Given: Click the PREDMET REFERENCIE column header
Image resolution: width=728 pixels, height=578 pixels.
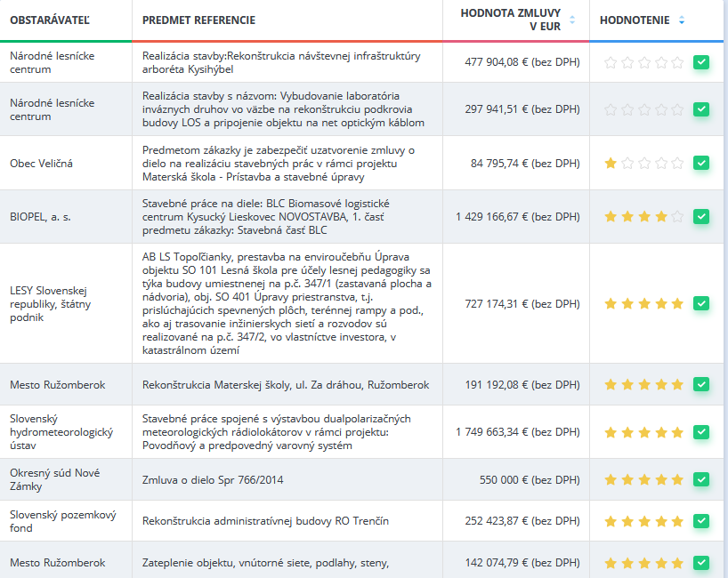Looking at the screenshot, I should (x=198, y=20).
